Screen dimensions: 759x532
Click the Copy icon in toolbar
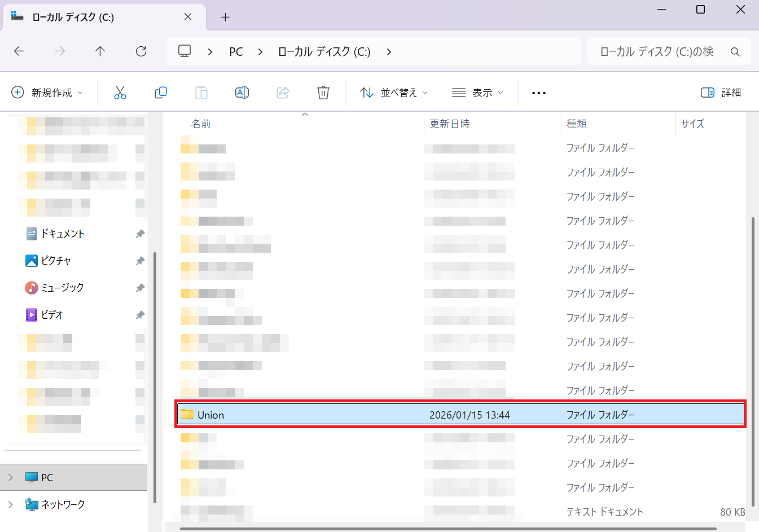click(x=161, y=93)
